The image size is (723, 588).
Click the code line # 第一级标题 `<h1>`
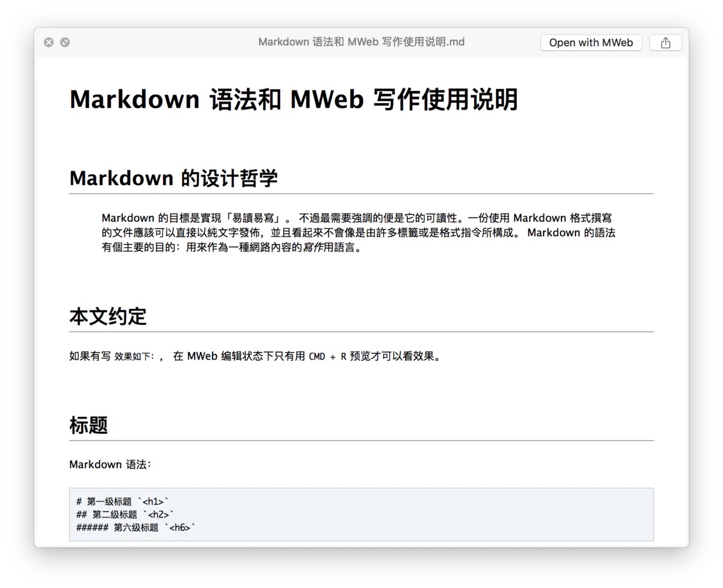click(x=124, y=501)
